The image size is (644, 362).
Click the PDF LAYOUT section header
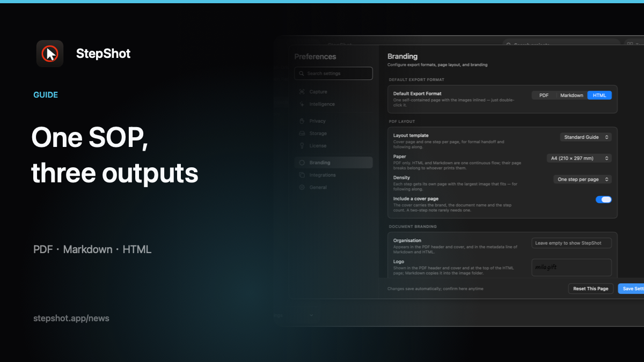coord(402,122)
